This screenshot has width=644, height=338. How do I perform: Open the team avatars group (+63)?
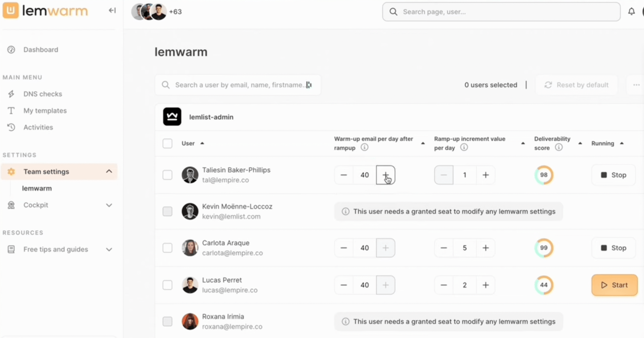(x=156, y=12)
